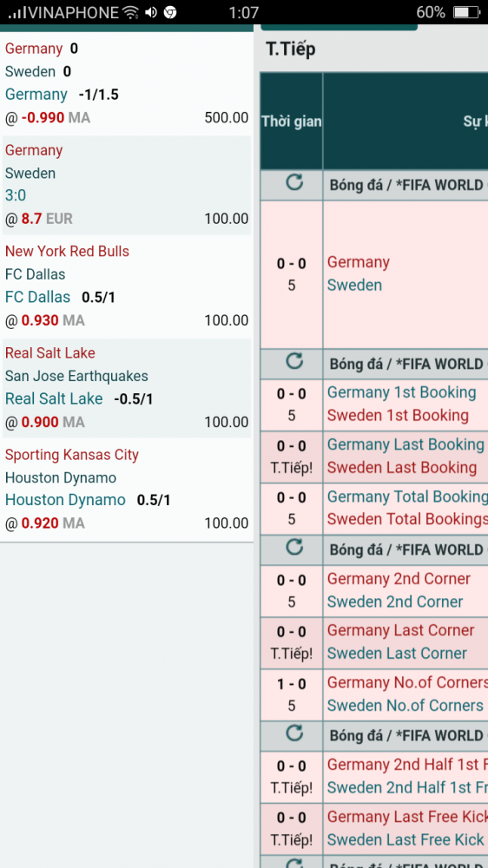The height and width of the screenshot is (868, 488).
Task: Click refresh icon above Germany 2nd Half row
Action: click(294, 733)
